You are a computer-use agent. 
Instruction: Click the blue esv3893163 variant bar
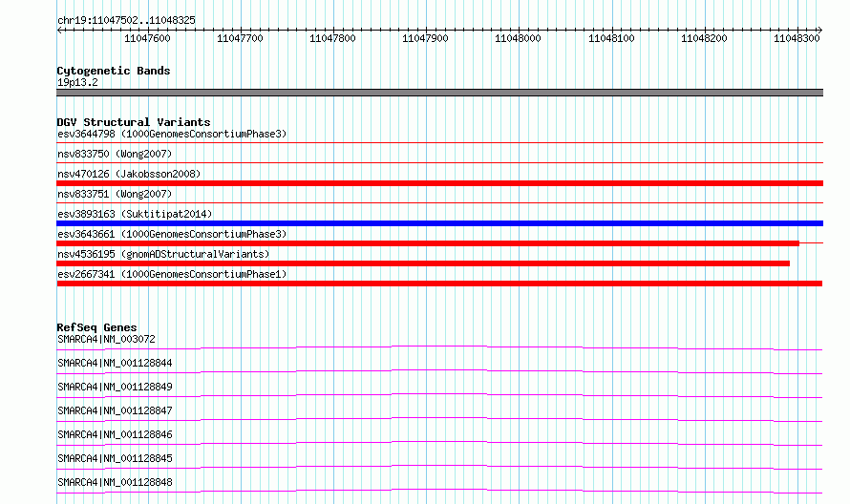pos(439,223)
